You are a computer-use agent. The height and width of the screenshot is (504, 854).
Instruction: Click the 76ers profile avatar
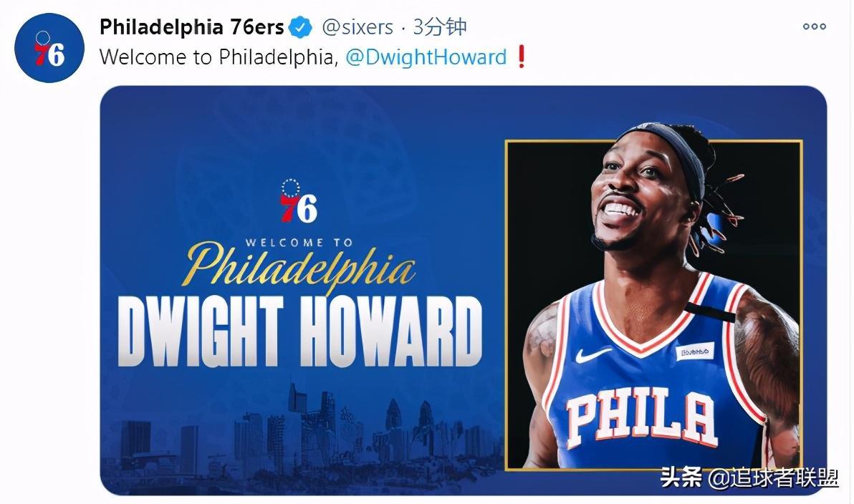pyautogui.click(x=49, y=48)
